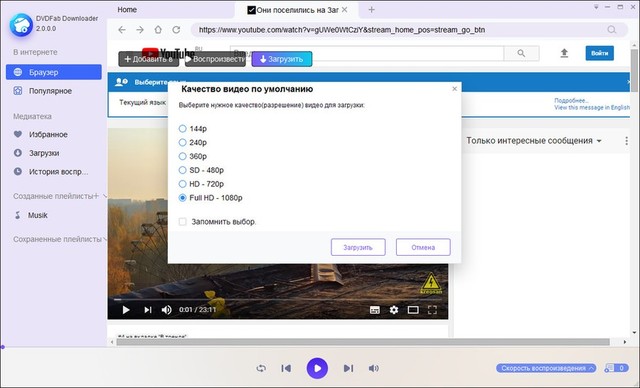640x388 pixels.
Task: Click the Отмена button
Action: (x=423, y=247)
